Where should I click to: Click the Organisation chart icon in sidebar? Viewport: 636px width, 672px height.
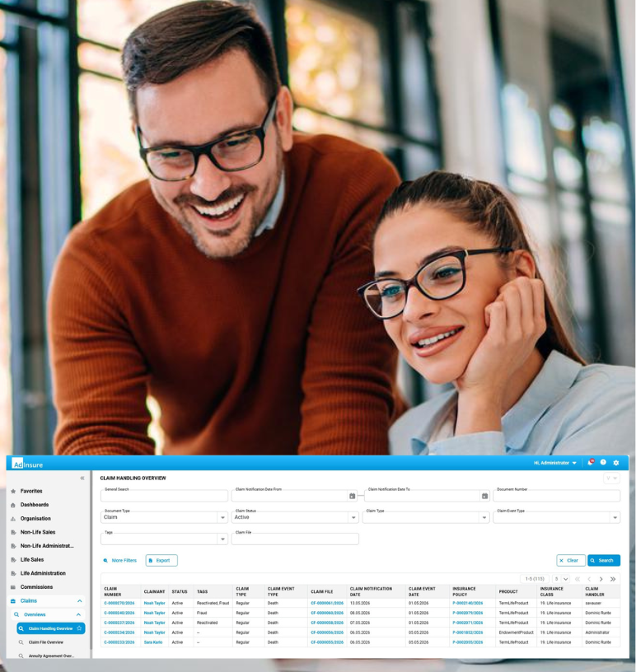click(13, 519)
